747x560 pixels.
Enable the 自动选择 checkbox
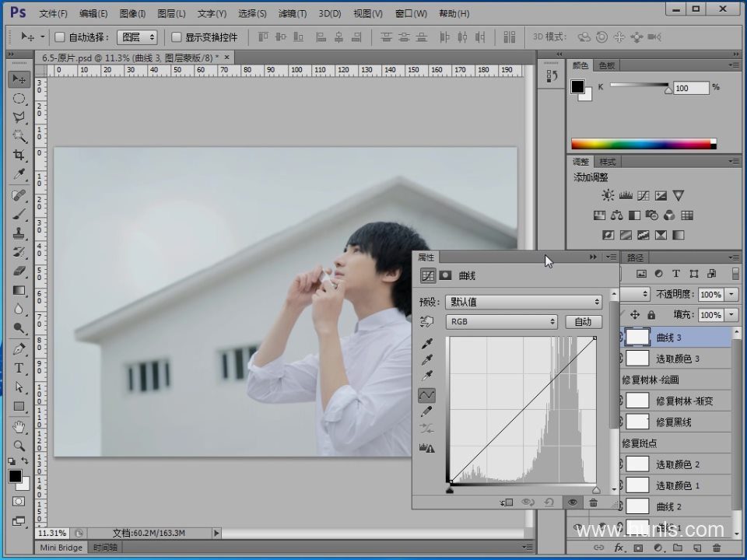point(60,37)
